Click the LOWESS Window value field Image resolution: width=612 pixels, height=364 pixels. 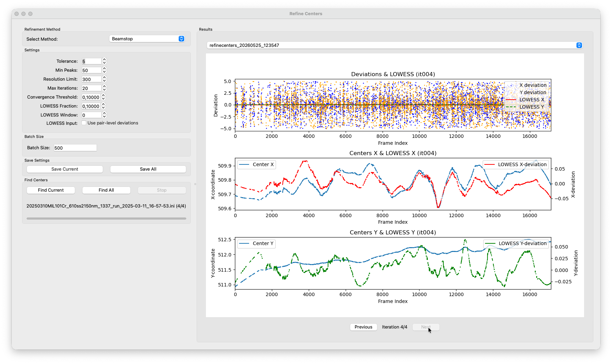pos(91,115)
